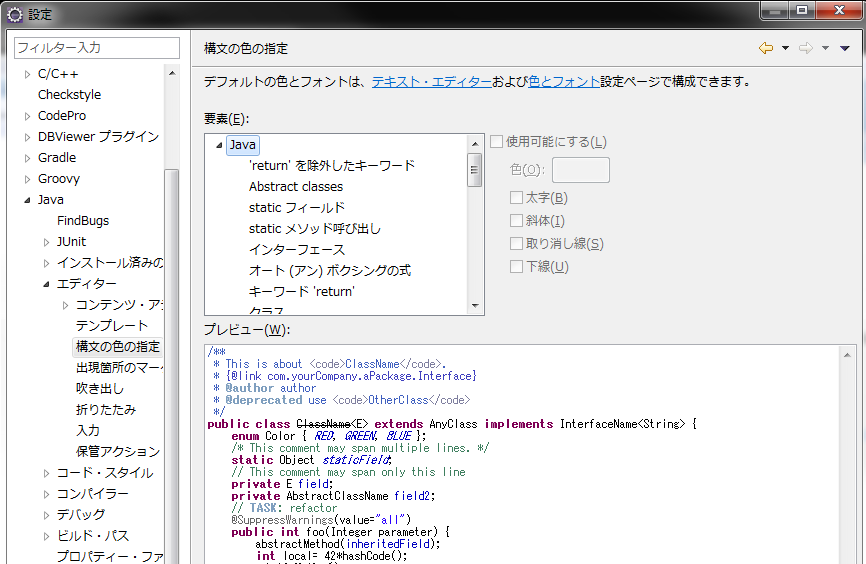Screen dimensions: 866x564
Task: Expand the インストール済みの node
Action: [x=46, y=263]
